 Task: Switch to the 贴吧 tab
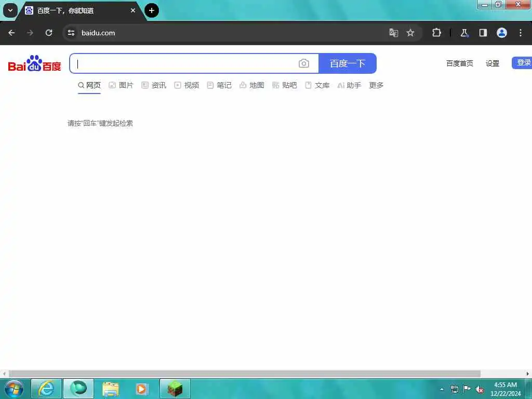click(x=284, y=85)
